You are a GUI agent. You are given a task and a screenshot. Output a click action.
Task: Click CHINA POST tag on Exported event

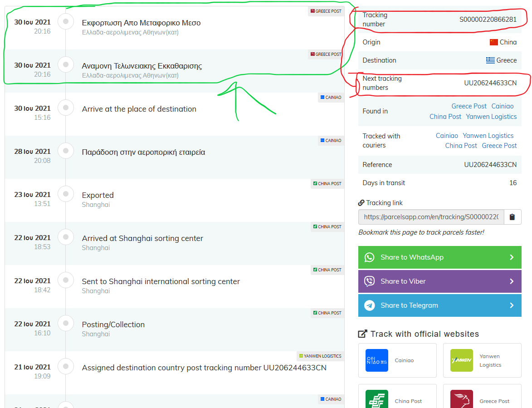[327, 184]
